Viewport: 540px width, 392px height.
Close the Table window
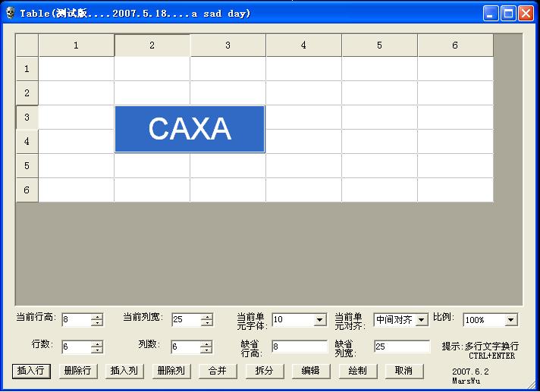(526, 14)
